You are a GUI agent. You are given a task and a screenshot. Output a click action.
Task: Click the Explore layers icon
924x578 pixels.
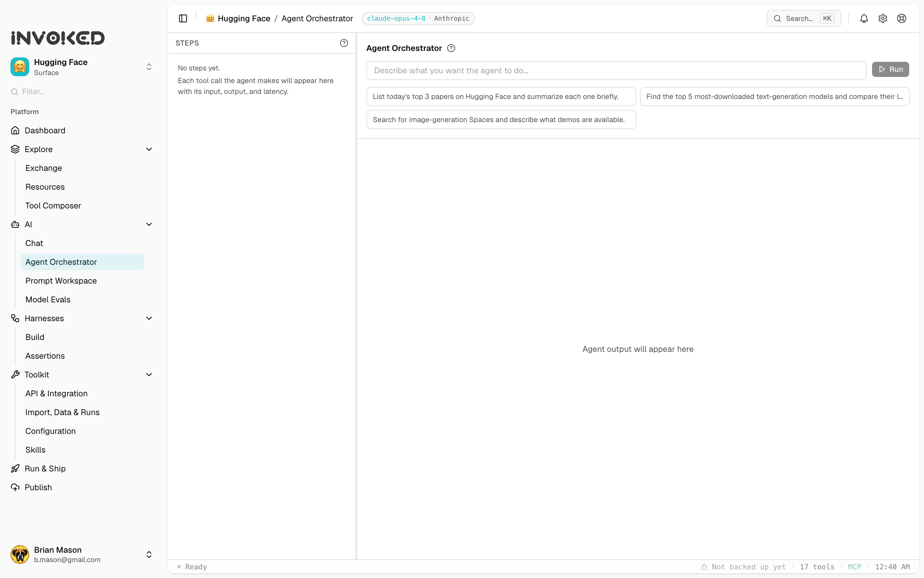(15, 149)
